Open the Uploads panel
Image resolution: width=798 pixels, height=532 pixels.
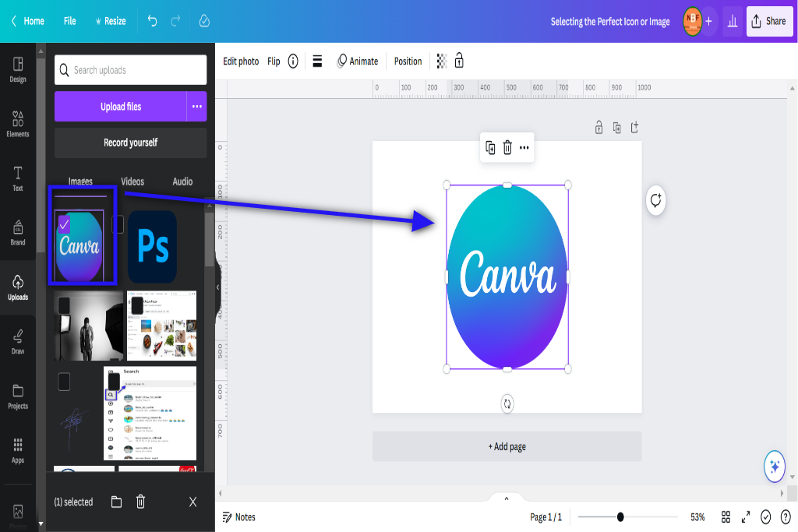18,287
